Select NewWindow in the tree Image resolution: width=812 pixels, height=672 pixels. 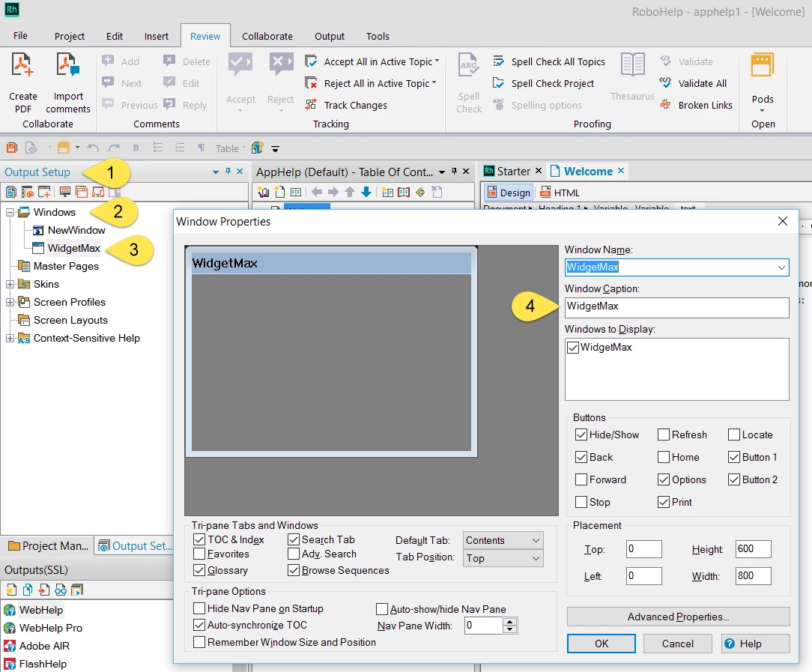pyautogui.click(x=76, y=231)
